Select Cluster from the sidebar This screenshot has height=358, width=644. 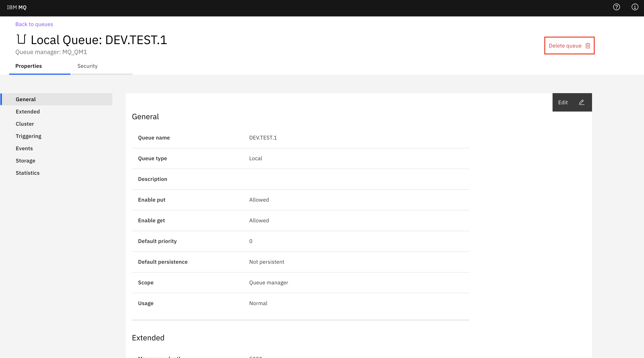[x=25, y=124]
